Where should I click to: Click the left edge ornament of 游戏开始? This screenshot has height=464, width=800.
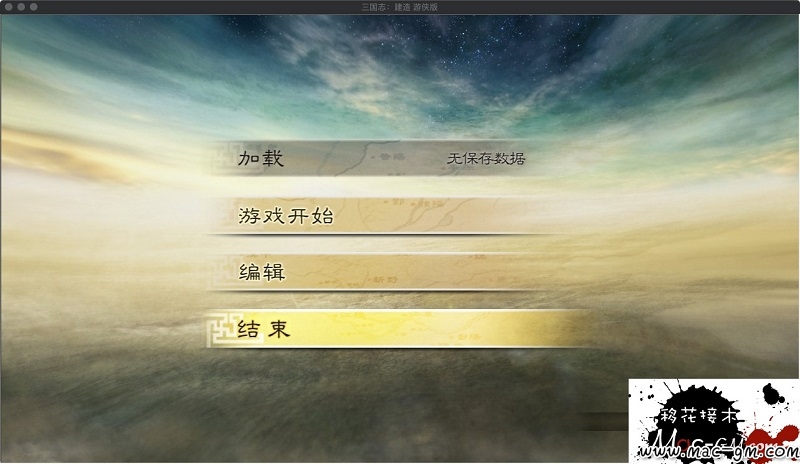pos(223,215)
